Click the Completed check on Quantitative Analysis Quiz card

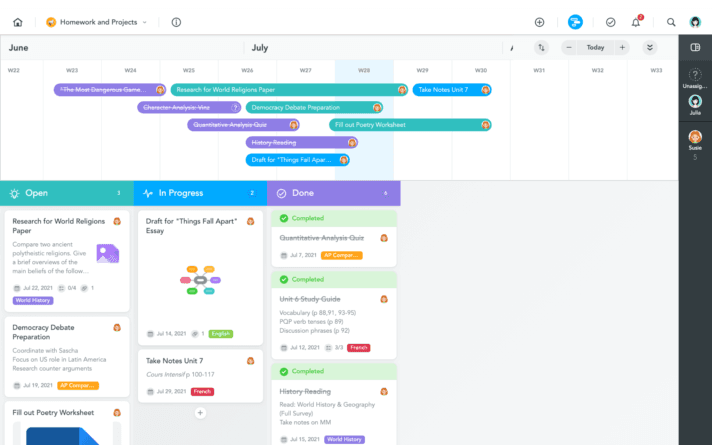pos(284,218)
